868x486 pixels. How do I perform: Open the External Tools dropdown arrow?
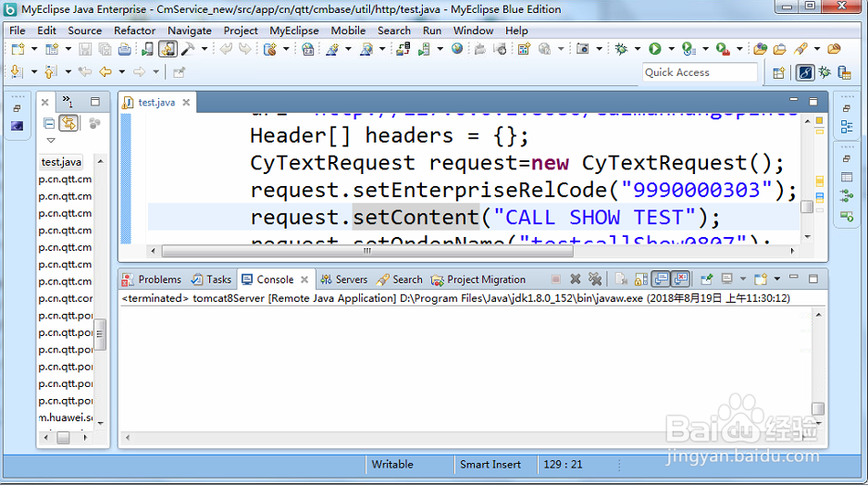[x=739, y=49]
